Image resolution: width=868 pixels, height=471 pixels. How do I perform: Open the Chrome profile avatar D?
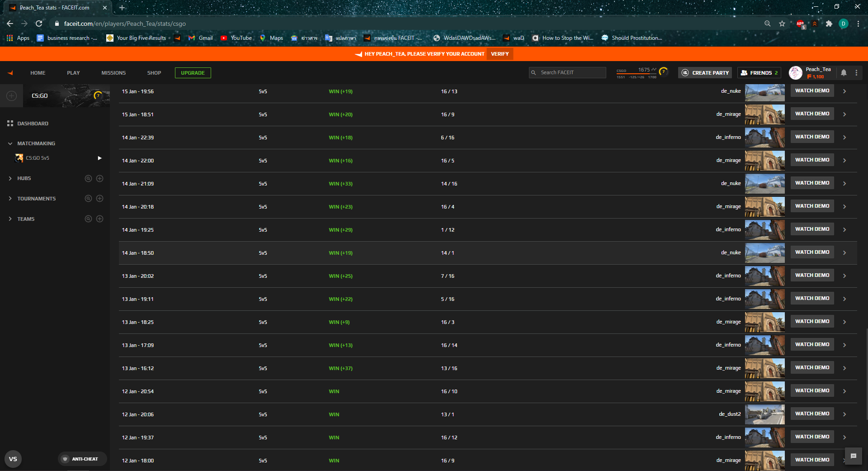[x=843, y=24]
